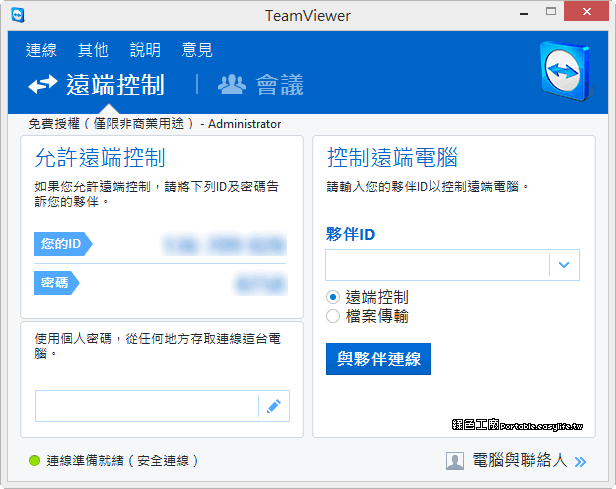Click the TeamViewer logo in blue header
Viewport: 616px width, 489px height.
pyautogui.click(x=566, y=71)
